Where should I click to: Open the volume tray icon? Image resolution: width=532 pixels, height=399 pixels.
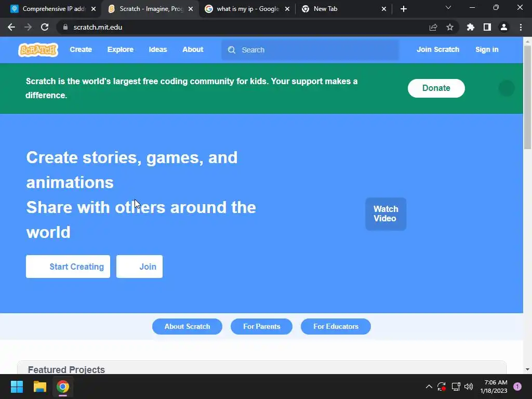pos(469,387)
